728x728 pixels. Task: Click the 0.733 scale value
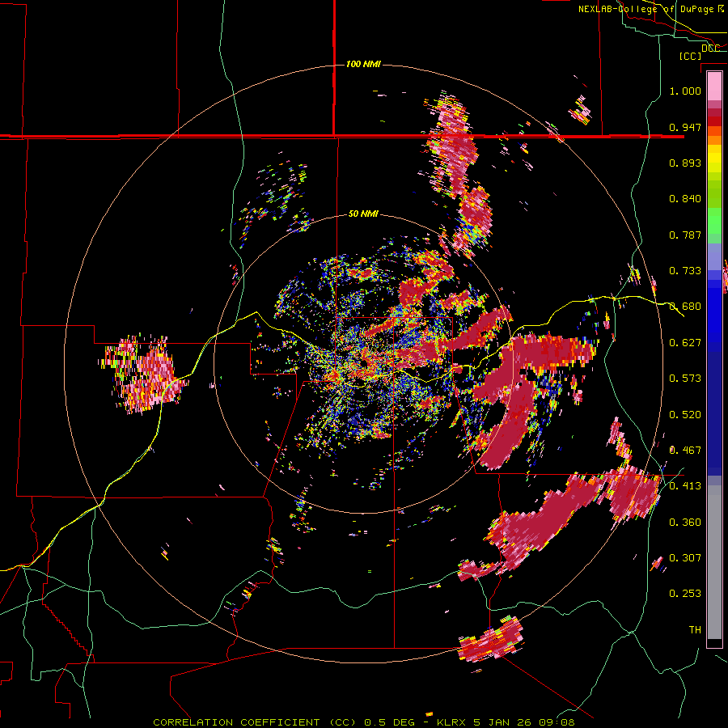(x=685, y=271)
